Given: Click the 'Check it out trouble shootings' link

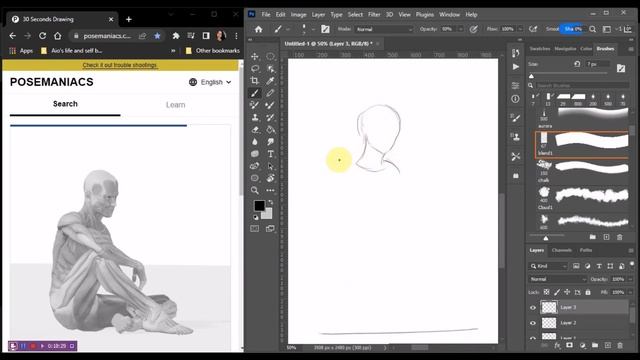Looking at the screenshot, I should click(x=119, y=65).
